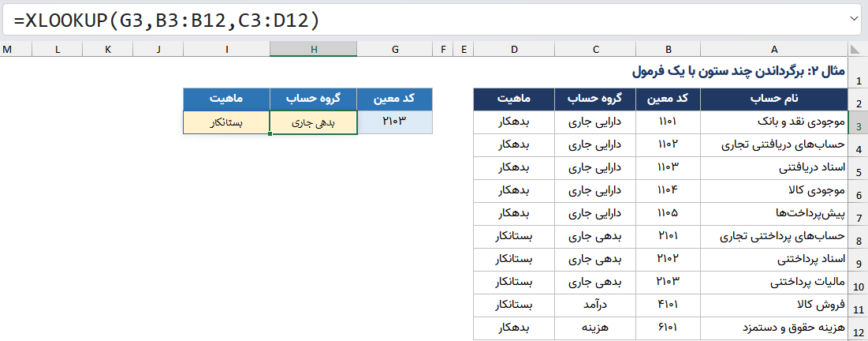The image size is (868, 341).
Task: Click code cell ۶۱۰۱ in column B
Action: pos(669,329)
